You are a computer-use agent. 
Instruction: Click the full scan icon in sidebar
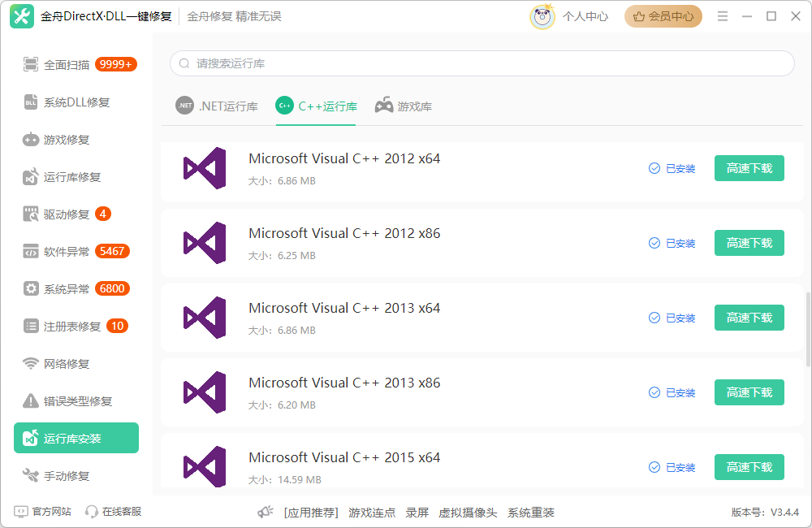pos(31,64)
